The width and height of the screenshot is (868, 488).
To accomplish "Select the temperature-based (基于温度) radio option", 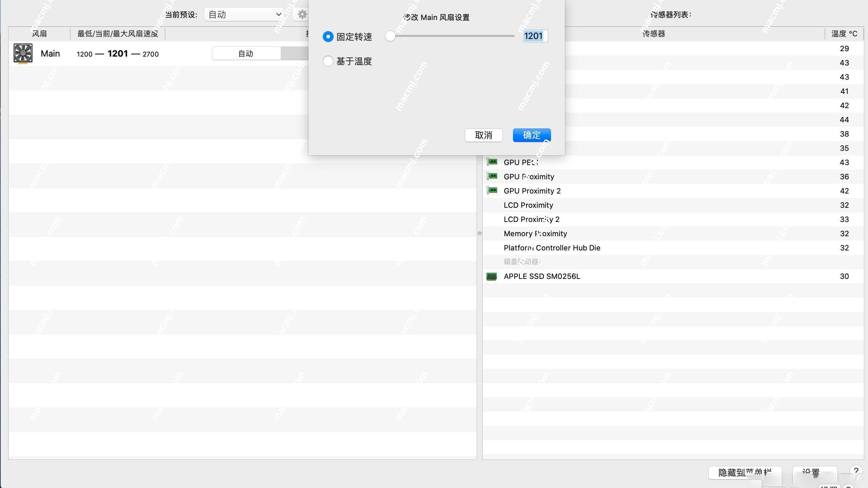I will (328, 61).
